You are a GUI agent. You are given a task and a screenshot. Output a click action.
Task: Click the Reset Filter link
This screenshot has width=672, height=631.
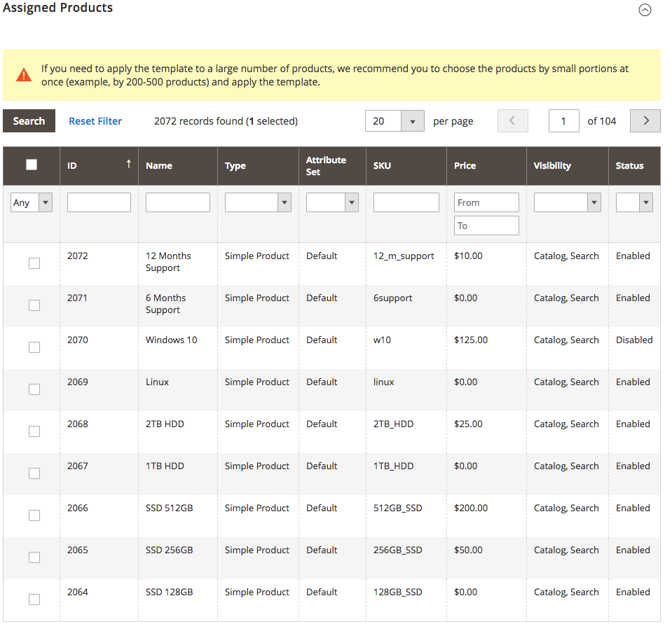(x=95, y=121)
